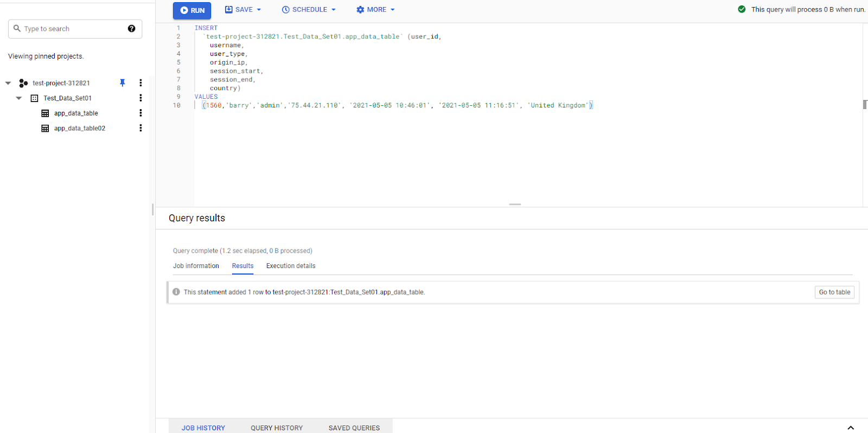Run the query with RUN button
868x433 pixels.
[192, 10]
